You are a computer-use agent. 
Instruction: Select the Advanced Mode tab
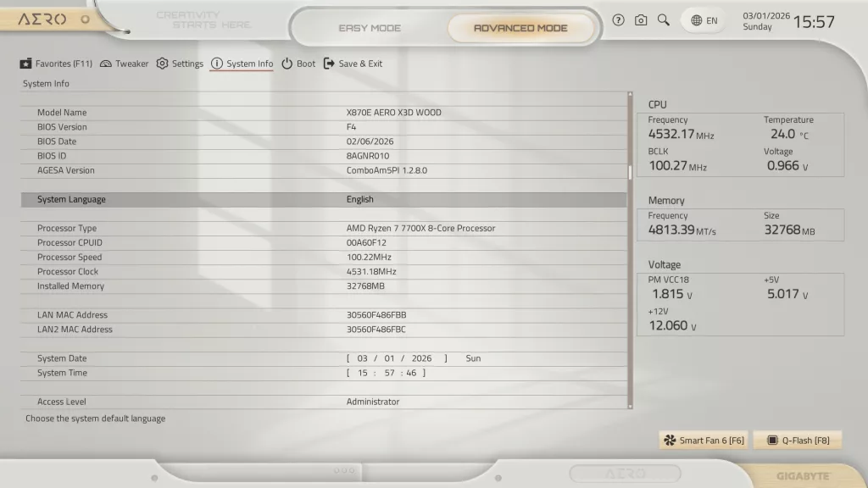point(522,27)
